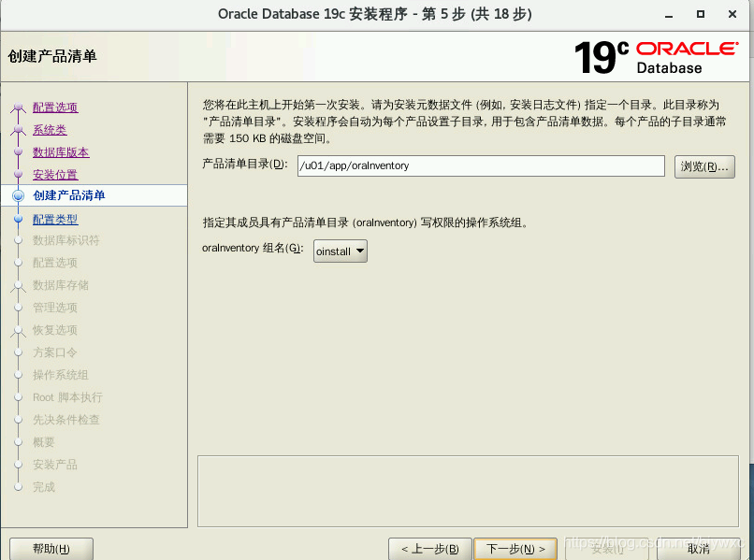Go to the 系统类 step
This screenshot has height=560, width=754.
(50, 130)
